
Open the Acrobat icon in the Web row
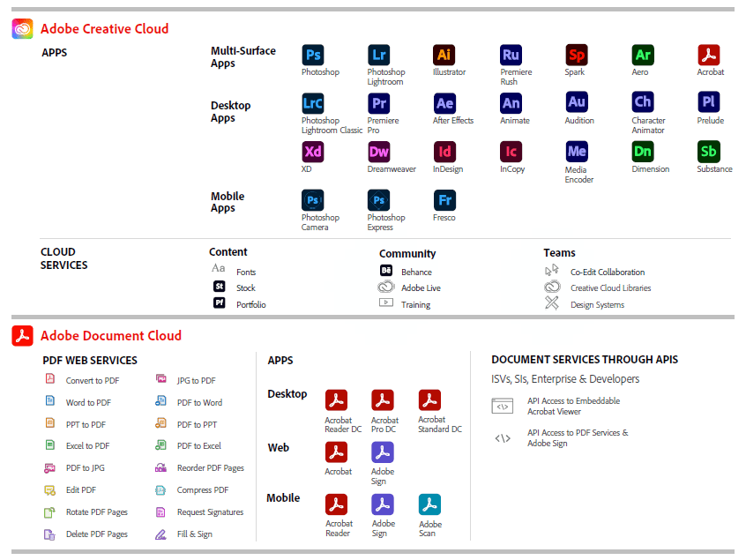click(x=336, y=452)
